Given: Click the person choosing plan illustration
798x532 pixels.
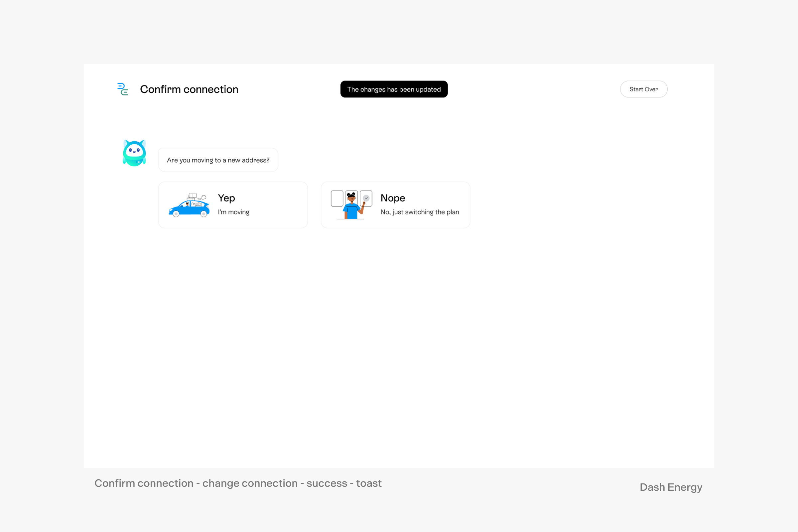Looking at the screenshot, I should [x=351, y=205].
